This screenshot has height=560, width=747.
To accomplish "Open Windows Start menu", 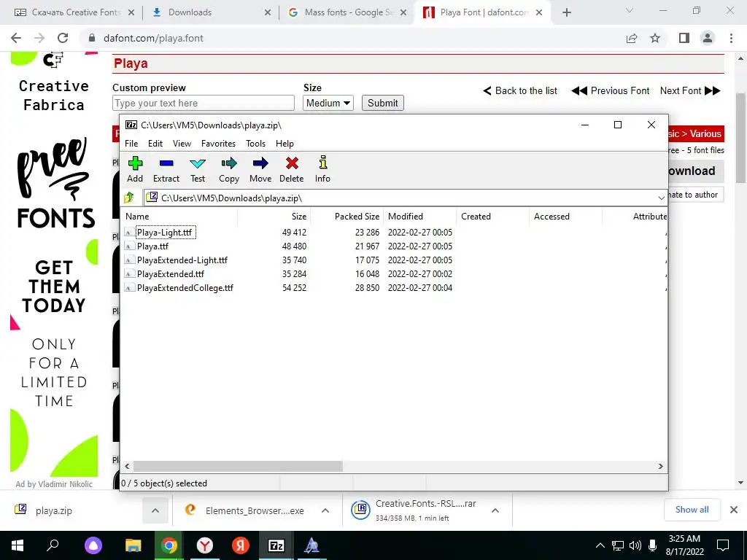I will pos(18,545).
